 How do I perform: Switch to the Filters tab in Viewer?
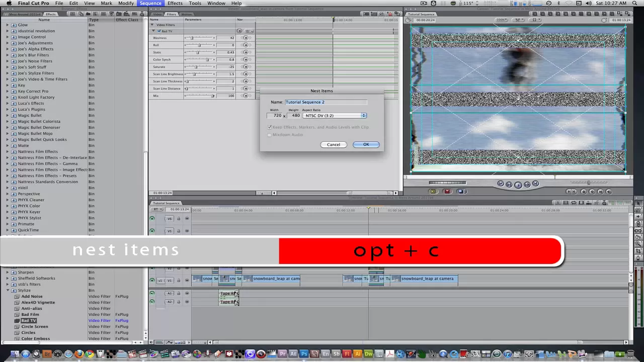(x=172, y=14)
